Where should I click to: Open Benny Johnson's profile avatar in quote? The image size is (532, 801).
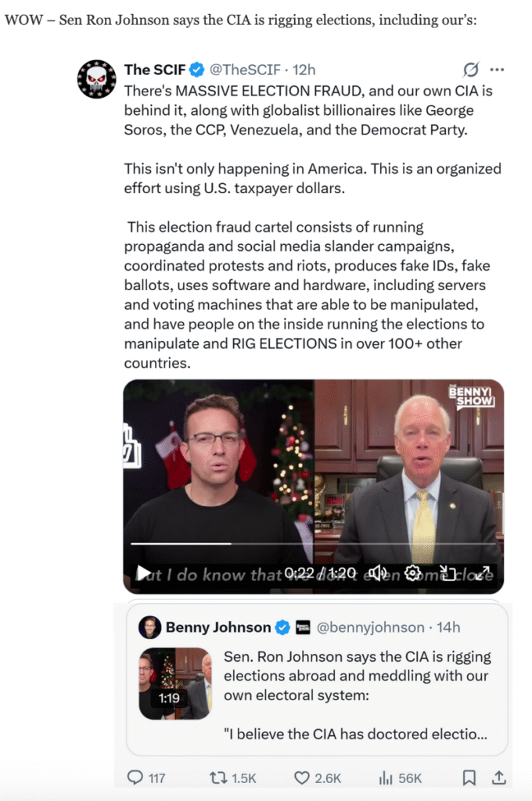pyautogui.click(x=150, y=627)
